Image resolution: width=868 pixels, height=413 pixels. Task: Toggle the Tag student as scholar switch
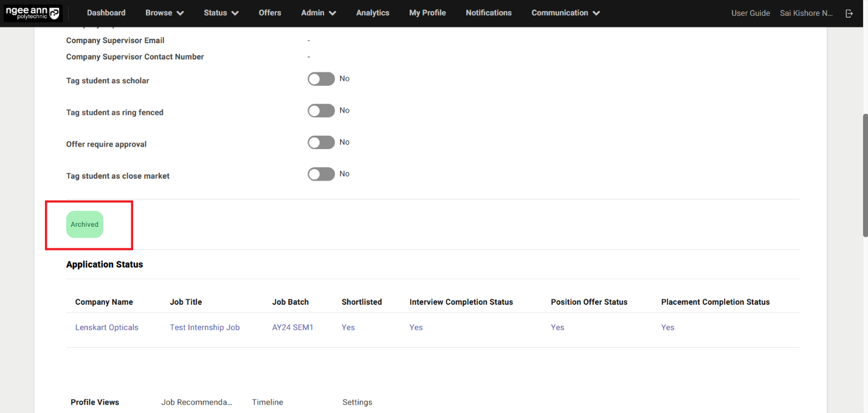321,79
